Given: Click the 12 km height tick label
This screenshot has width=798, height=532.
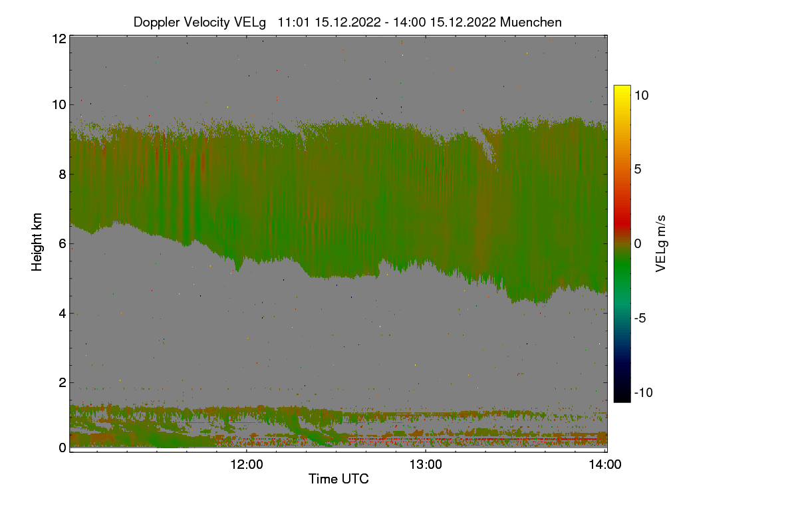Looking at the screenshot, I should point(59,39).
